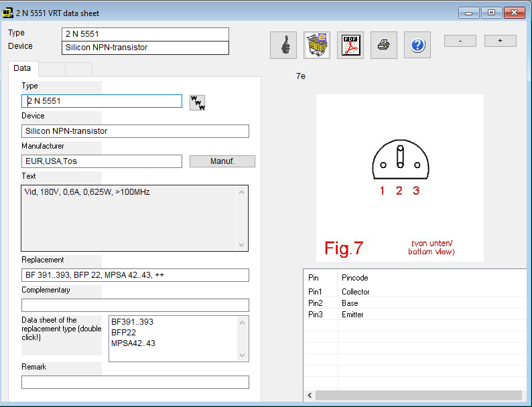Screen dimensions: 532x407
Task: Click replacement list scroll down arrow
Action: click(x=243, y=355)
